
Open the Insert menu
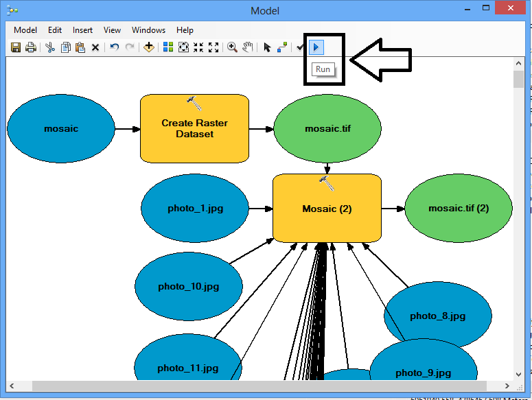(82, 30)
